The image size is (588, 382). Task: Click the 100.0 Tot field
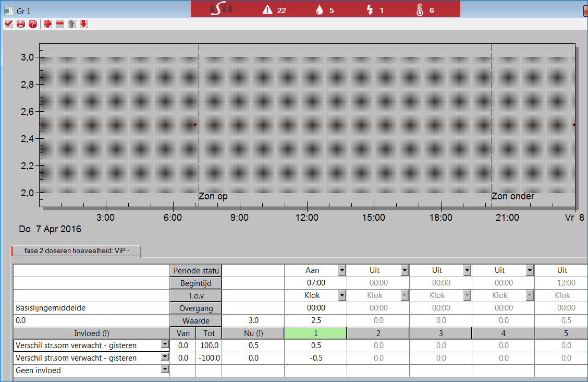coord(209,345)
